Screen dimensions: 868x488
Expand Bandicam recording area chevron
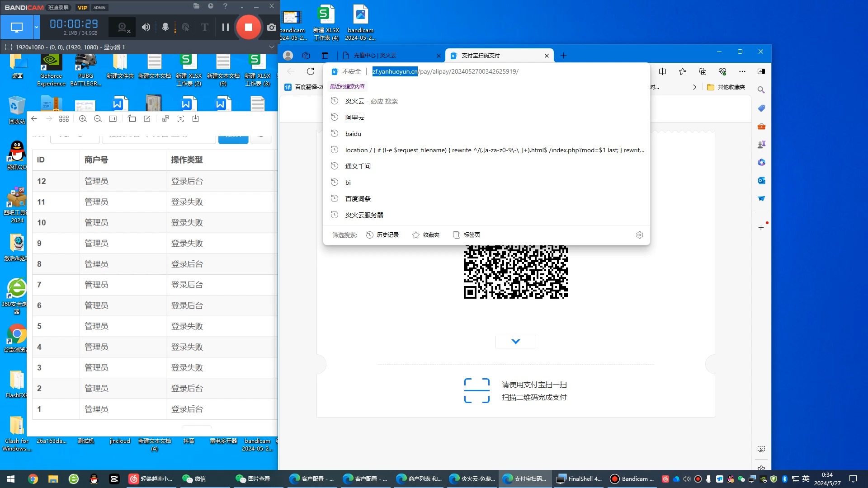271,47
